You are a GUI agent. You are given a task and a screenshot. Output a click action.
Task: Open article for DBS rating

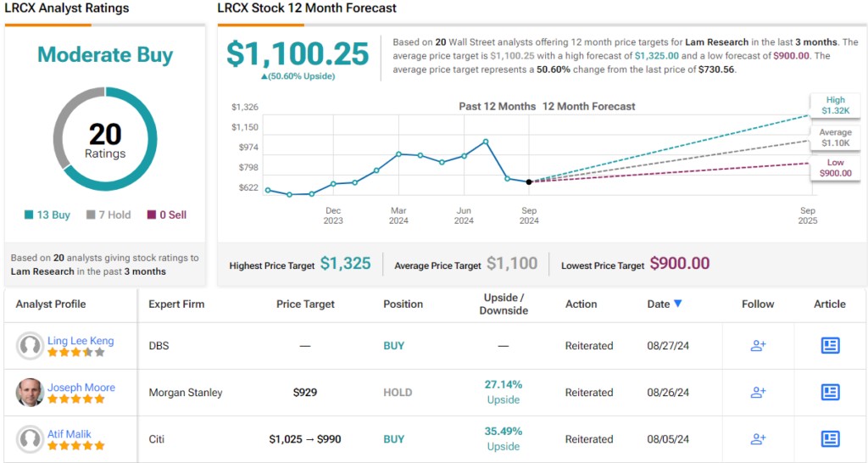830,346
